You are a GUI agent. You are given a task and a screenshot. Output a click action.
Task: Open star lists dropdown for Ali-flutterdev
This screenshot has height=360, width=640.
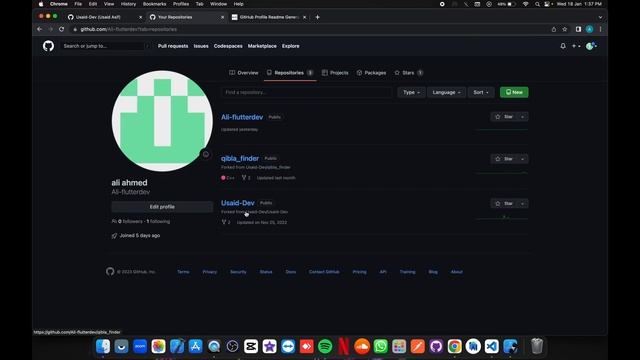point(523,117)
